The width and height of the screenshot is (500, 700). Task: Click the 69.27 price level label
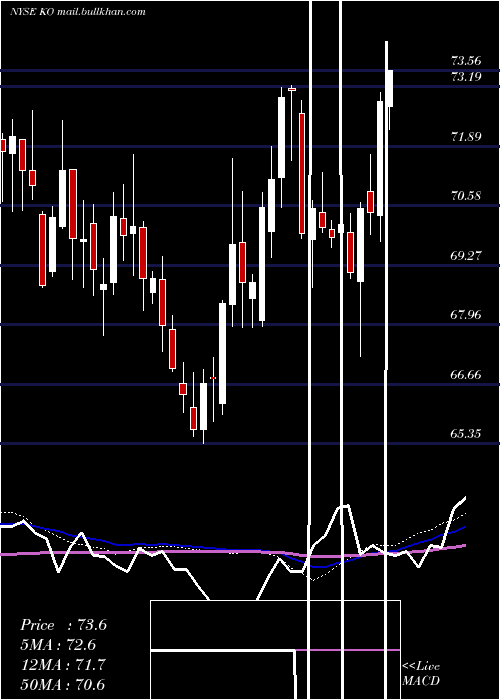click(x=466, y=255)
